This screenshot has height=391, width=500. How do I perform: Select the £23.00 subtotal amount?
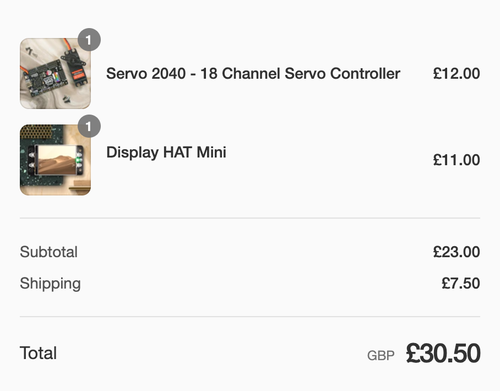click(456, 252)
